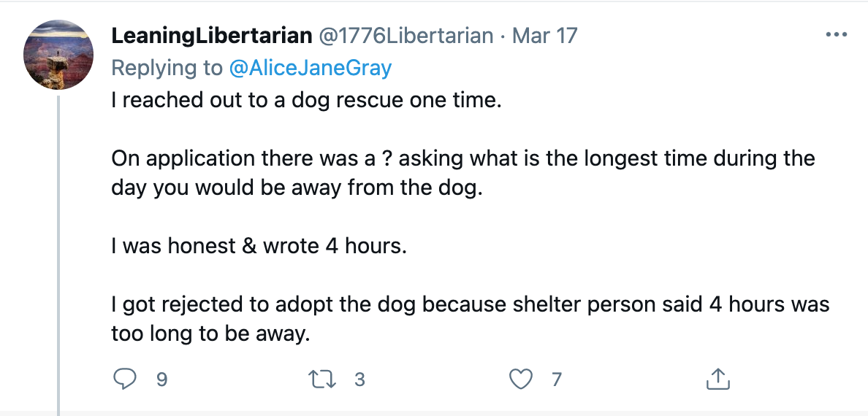The width and height of the screenshot is (868, 416).
Task: Click the like count of 7
Action: coord(556,380)
